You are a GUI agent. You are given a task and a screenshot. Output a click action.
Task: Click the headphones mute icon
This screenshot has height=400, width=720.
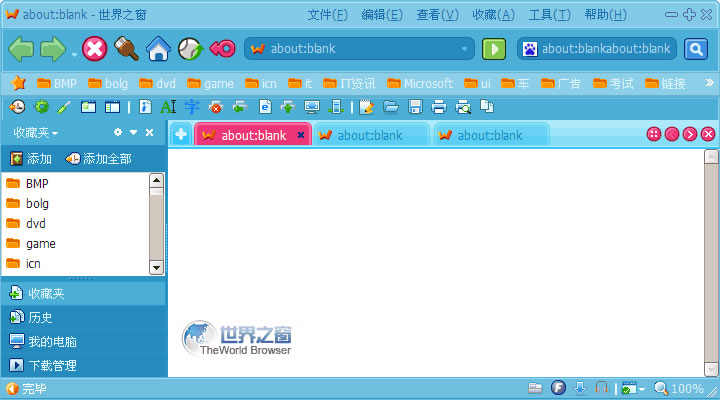(601, 388)
